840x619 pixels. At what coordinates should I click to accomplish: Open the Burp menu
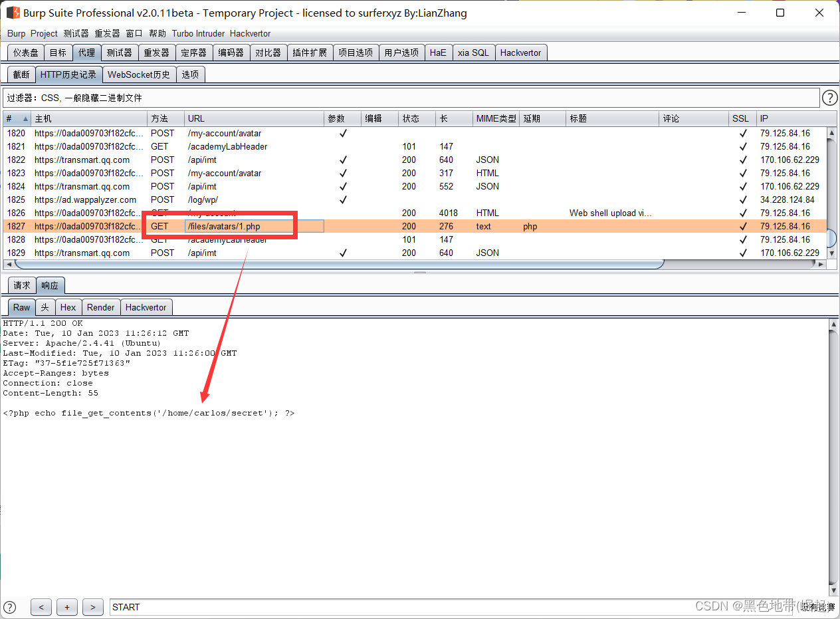click(x=17, y=33)
